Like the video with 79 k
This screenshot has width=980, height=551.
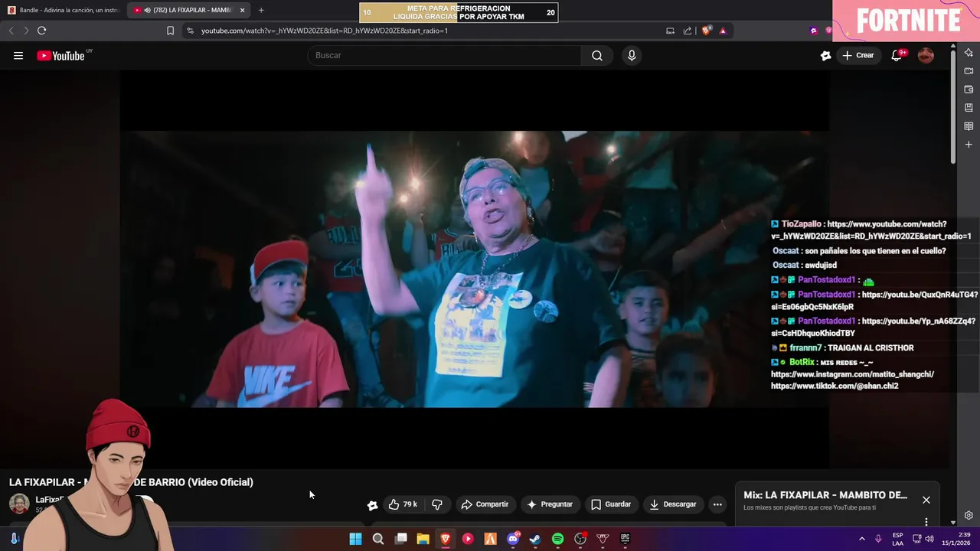coord(403,504)
